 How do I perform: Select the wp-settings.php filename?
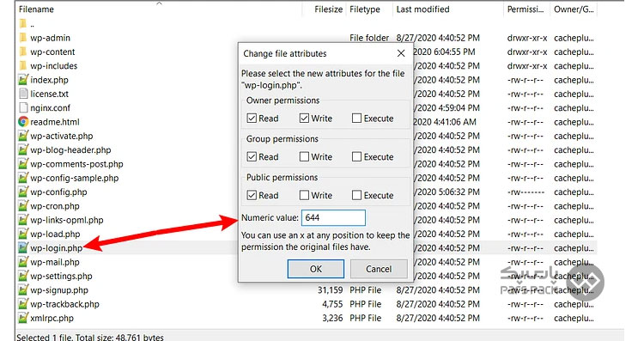point(61,276)
